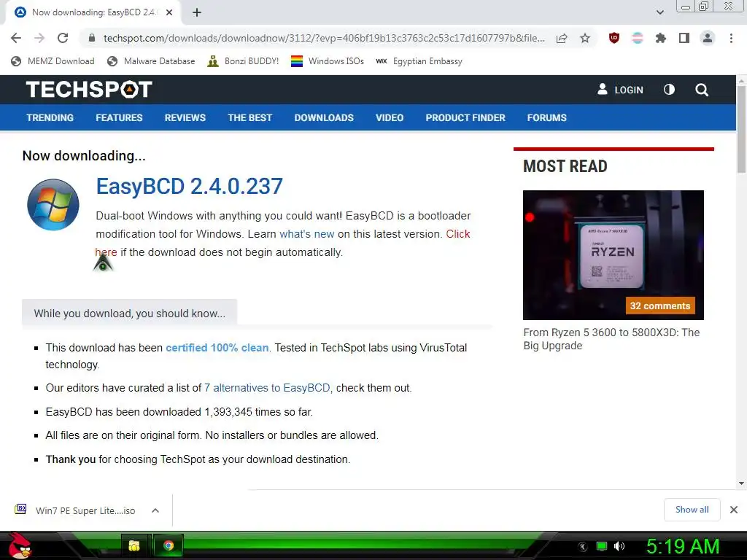The width and height of the screenshot is (747, 560).
Task: Open the Windows ISOs bookmark
Action: click(328, 61)
